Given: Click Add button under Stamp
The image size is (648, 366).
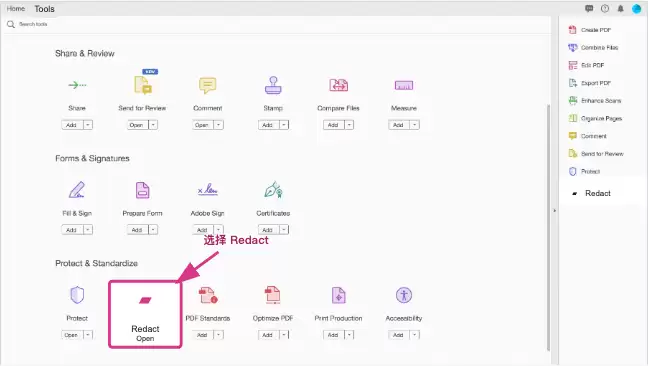Looking at the screenshot, I should 268,125.
